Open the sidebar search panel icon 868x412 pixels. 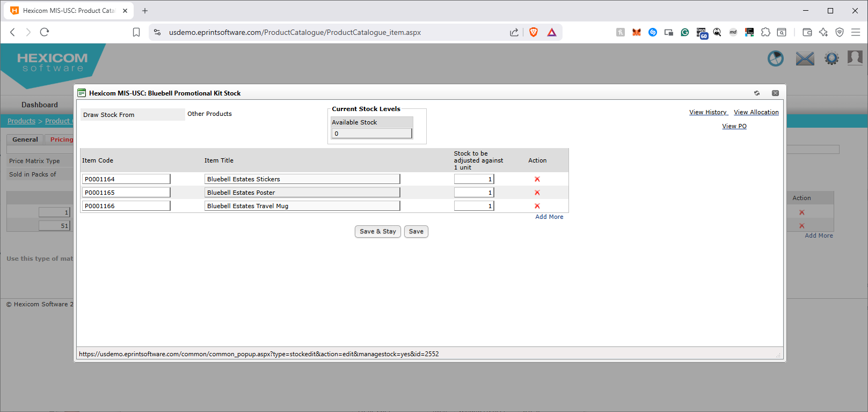pos(782,32)
